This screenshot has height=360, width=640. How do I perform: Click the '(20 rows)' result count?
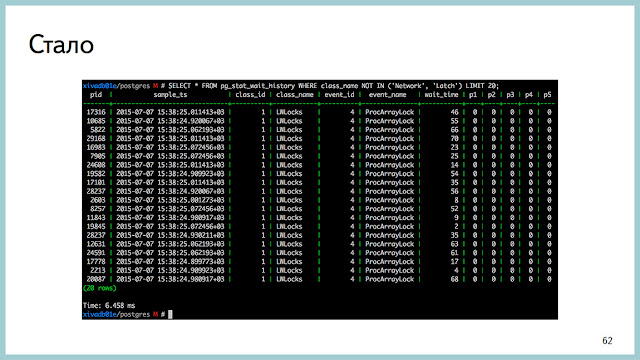pyautogui.click(x=100, y=288)
